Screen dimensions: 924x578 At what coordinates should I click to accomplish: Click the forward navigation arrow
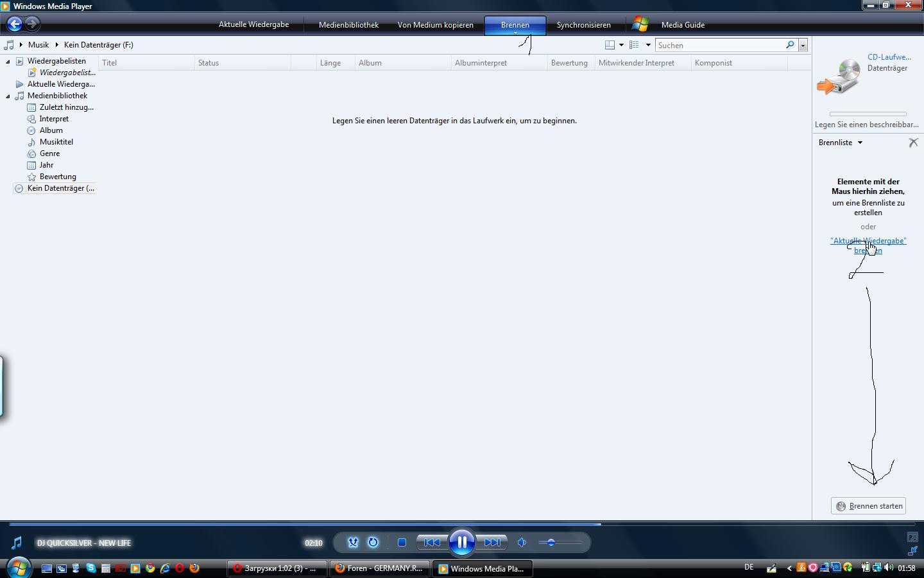click(x=32, y=24)
